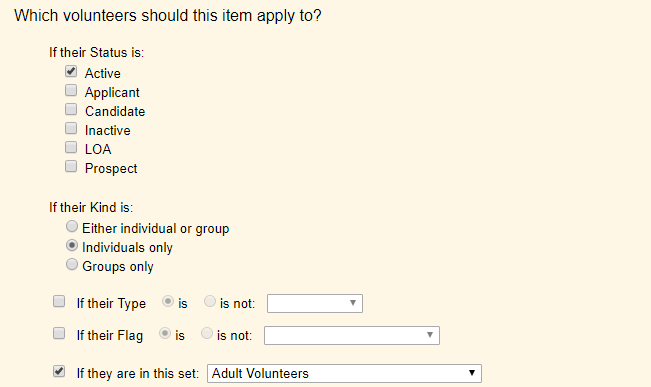Tick the Inactive status checkbox
Viewport: 651px width, 387px height.
[x=71, y=128]
